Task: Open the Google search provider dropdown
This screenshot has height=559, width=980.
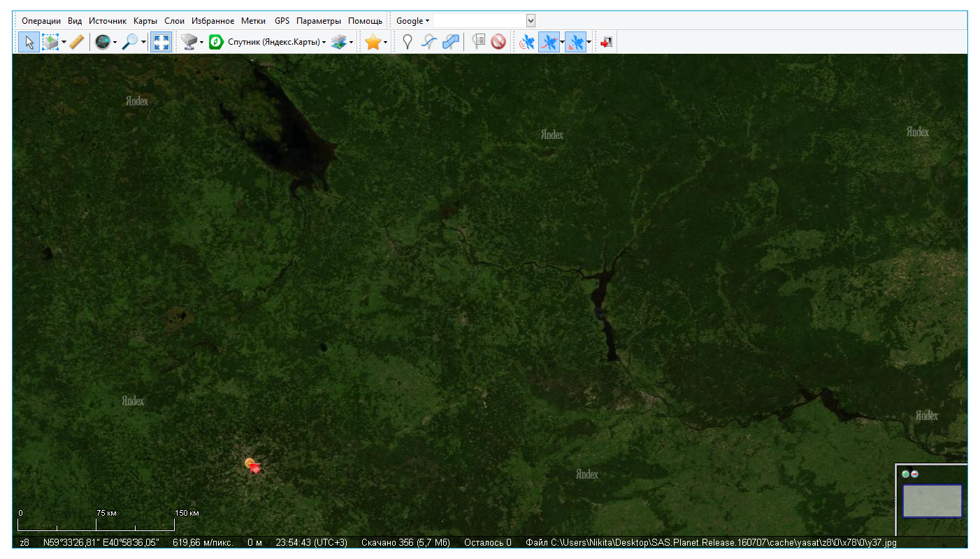Action: 412,21
